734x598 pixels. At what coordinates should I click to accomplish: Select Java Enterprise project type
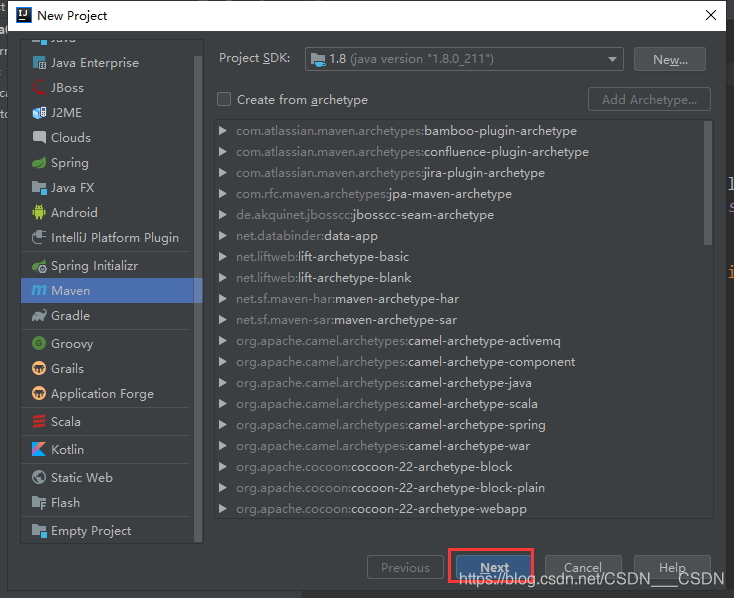point(108,63)
